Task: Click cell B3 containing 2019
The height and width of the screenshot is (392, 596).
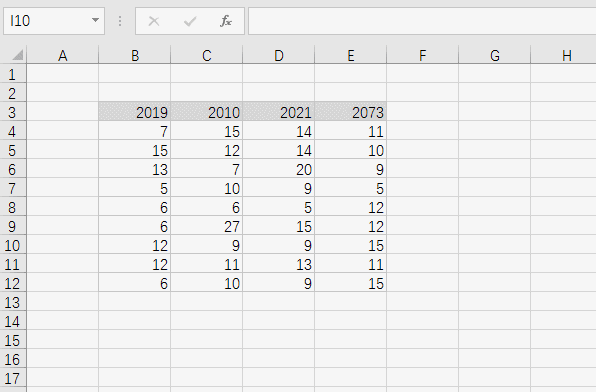Action: (x=135, y=112)
